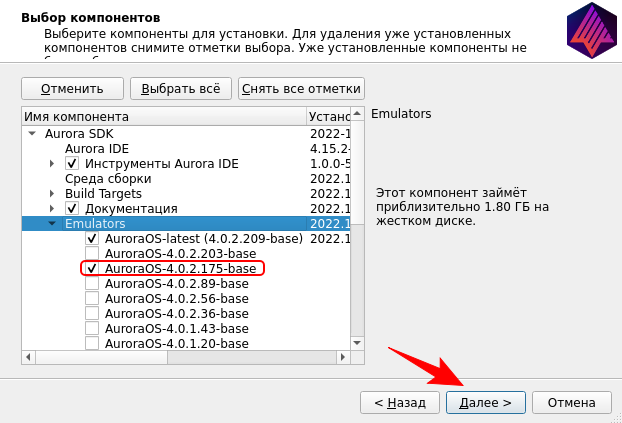Image resolution: width=622 pixels, height=423 pixels.
Task: Click the 4.15.2 version cell of Aurora IDE
Action: 330,149
